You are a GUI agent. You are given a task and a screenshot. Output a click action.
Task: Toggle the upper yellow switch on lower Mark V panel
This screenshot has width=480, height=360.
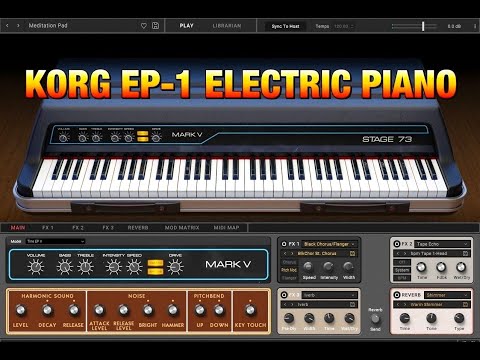click(155, 263)
